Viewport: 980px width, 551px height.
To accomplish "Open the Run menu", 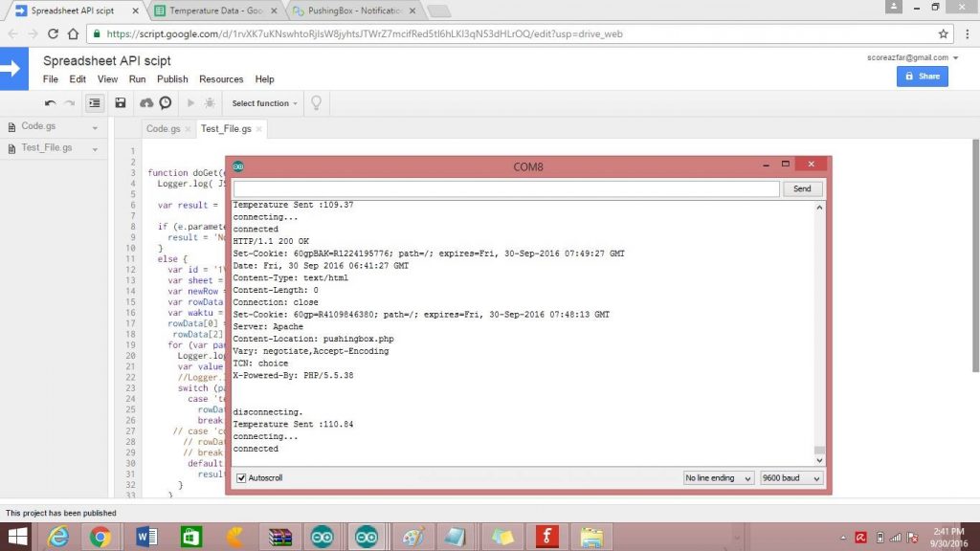I will [137, 79].
